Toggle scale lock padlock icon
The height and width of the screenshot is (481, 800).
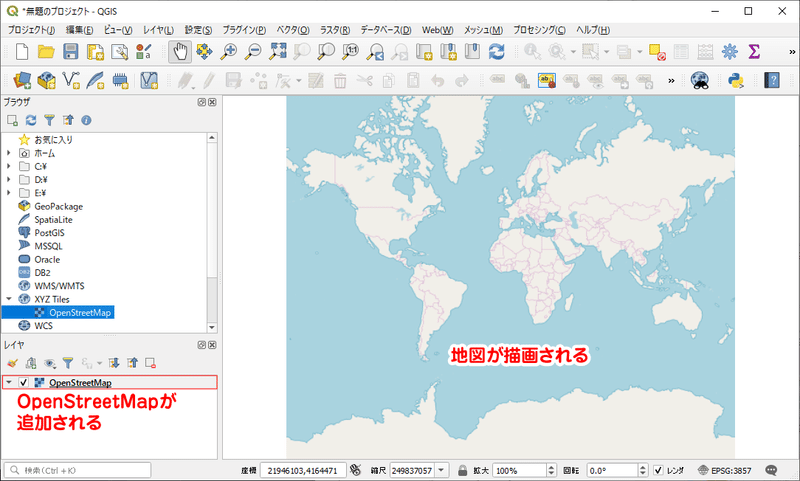click(462, 470)
